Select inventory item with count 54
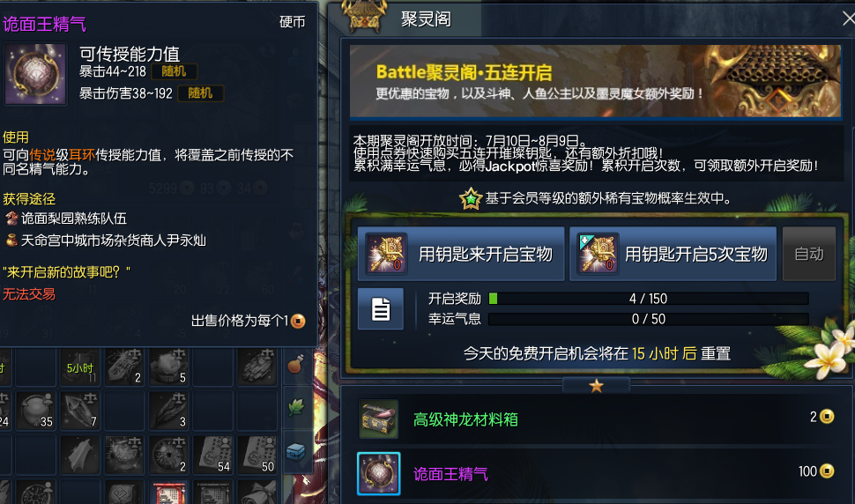 [x=213, y=454]
